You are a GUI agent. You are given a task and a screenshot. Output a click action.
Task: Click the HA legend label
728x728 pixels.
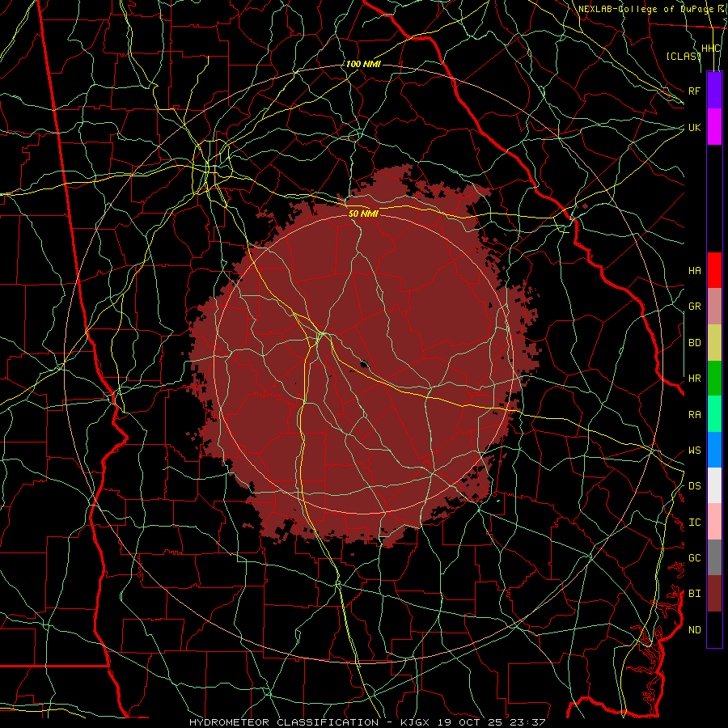(x=695, y=271)
